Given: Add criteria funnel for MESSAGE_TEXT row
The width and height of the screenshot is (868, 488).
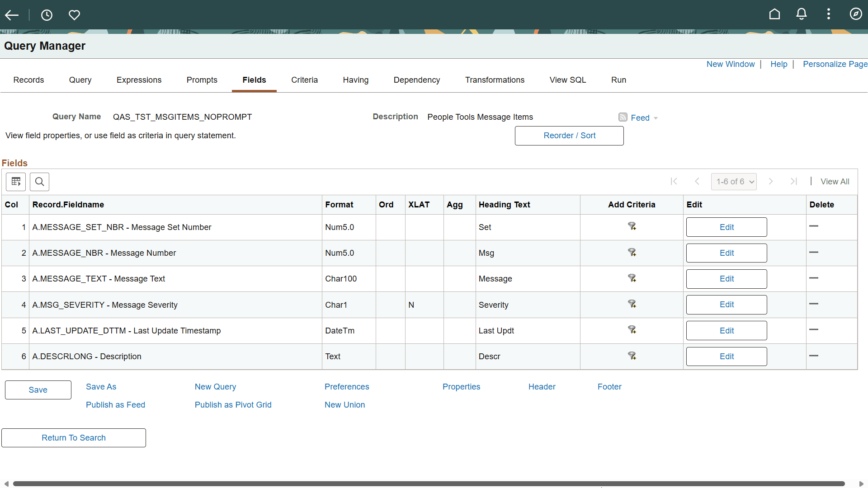Looking at the screenshot, I should pyautogui.click(x=632, y=278).
